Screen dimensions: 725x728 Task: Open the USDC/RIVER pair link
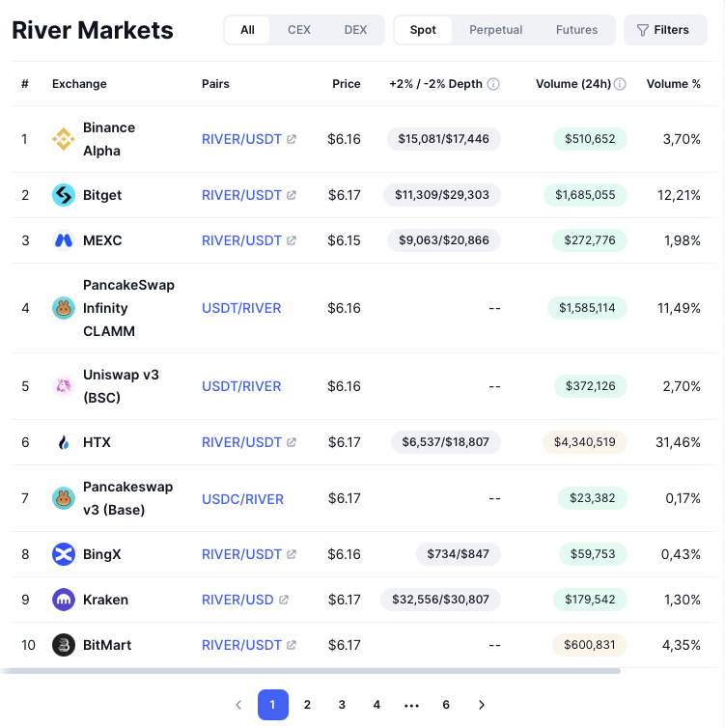click(242, 499)
